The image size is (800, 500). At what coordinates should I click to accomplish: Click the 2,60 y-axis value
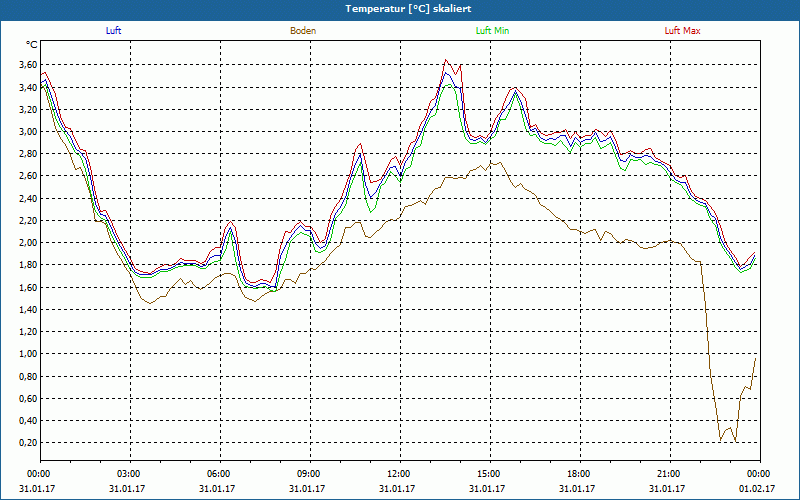point(28,176)
